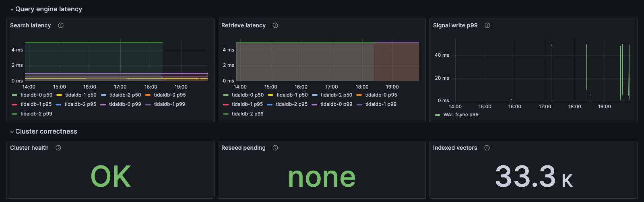Viewport: 644px width, 202px height.
Task: Click the Cluster health panel title
Action: [x=29, y=148]
